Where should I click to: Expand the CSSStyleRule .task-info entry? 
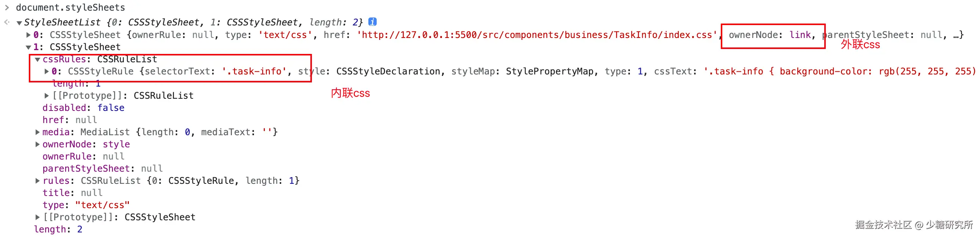tap(46, 71)
